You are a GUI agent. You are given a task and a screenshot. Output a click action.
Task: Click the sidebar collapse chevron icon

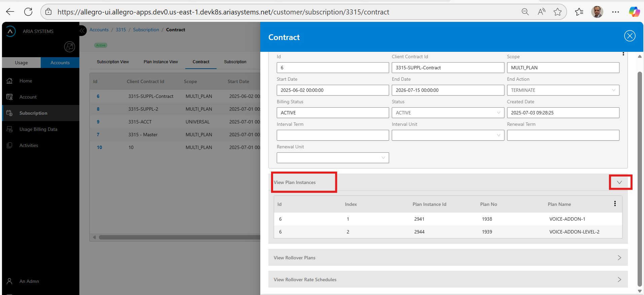click(82, 31)
